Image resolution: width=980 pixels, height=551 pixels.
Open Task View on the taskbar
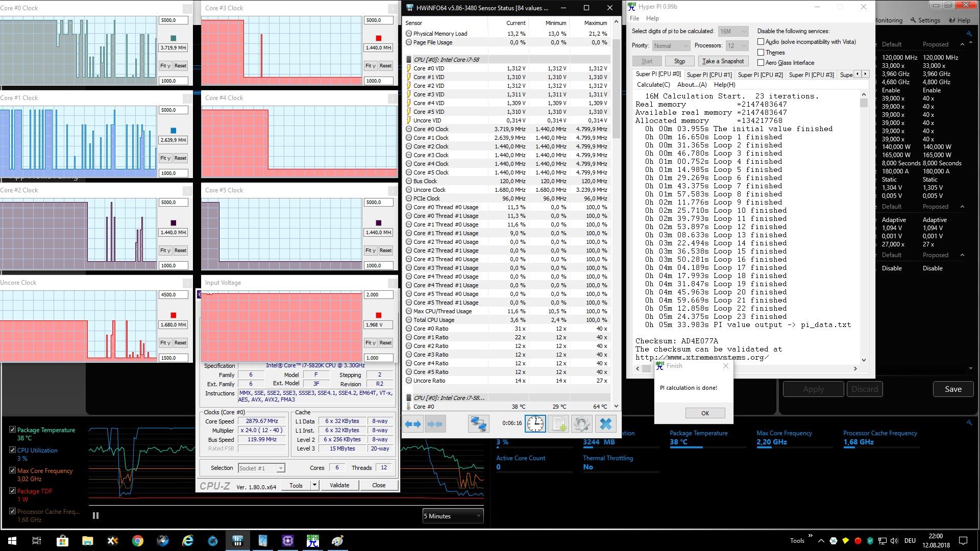tap(37, 541)
